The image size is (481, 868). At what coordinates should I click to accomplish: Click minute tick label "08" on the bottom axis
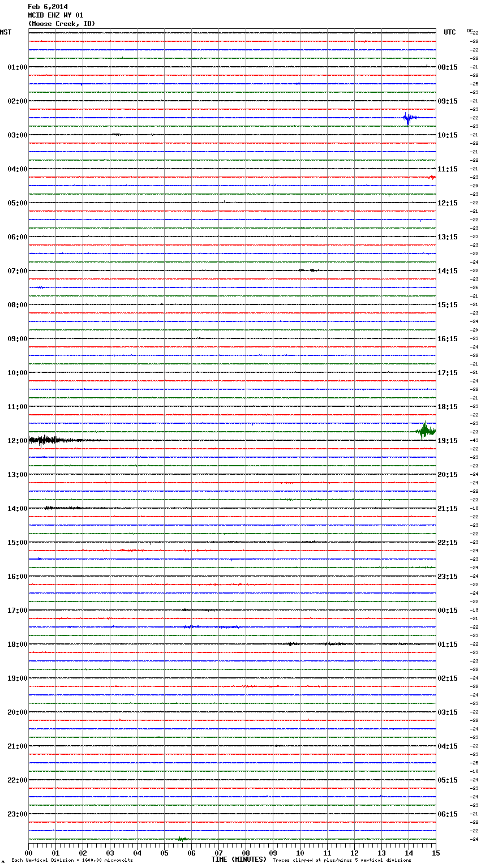point(246,853)
